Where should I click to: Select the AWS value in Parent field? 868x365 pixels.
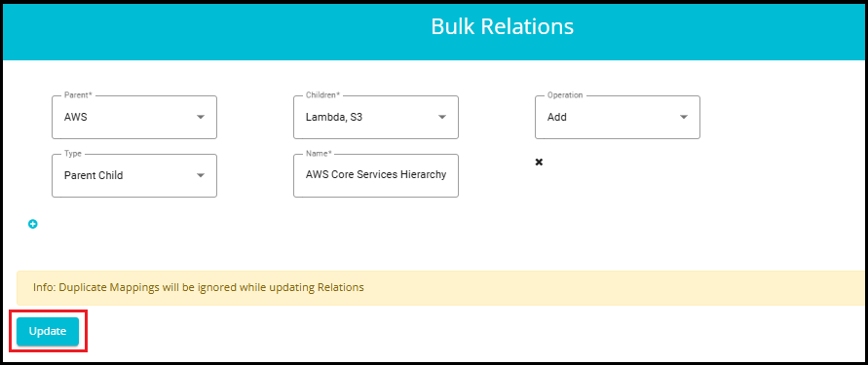(x=75, y=117)
